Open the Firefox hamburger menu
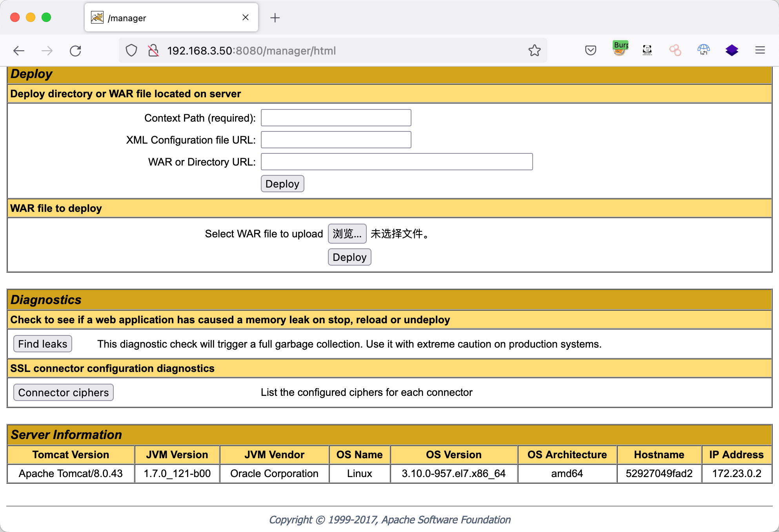The height and width of the screenshot is (532, 779). click(x=760, y=50)
